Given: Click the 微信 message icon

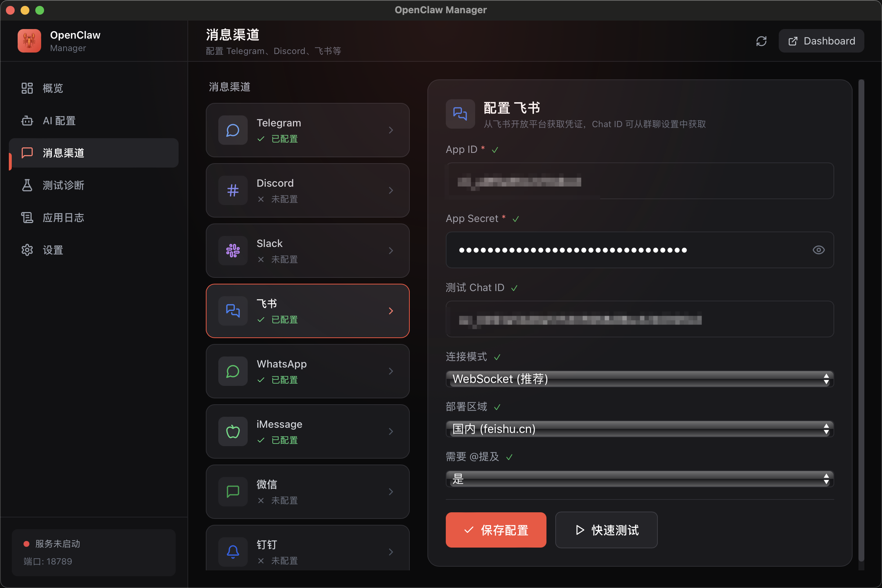Looking at the screenshot, I should point(233,492).
